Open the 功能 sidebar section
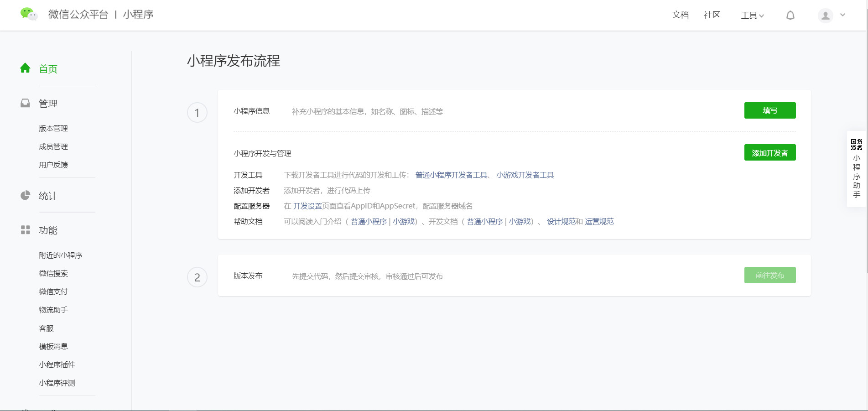 [x=48, y=230]
